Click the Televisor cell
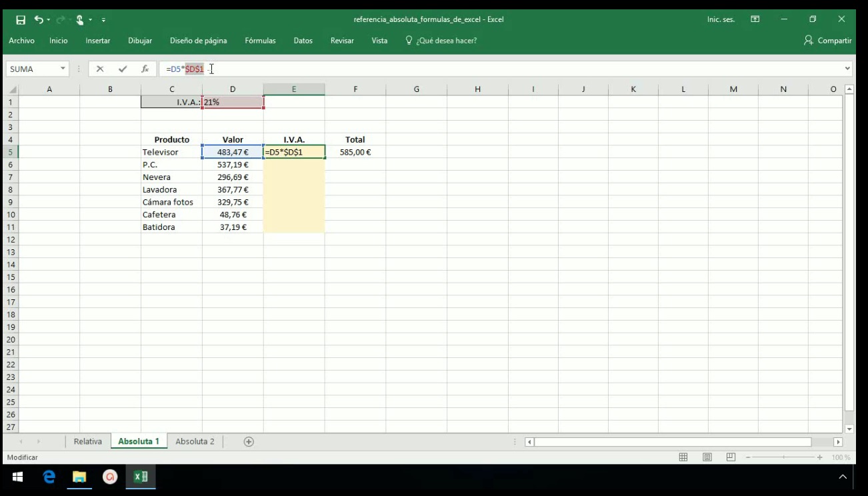 pyautogui.click(x=171, y=152)
